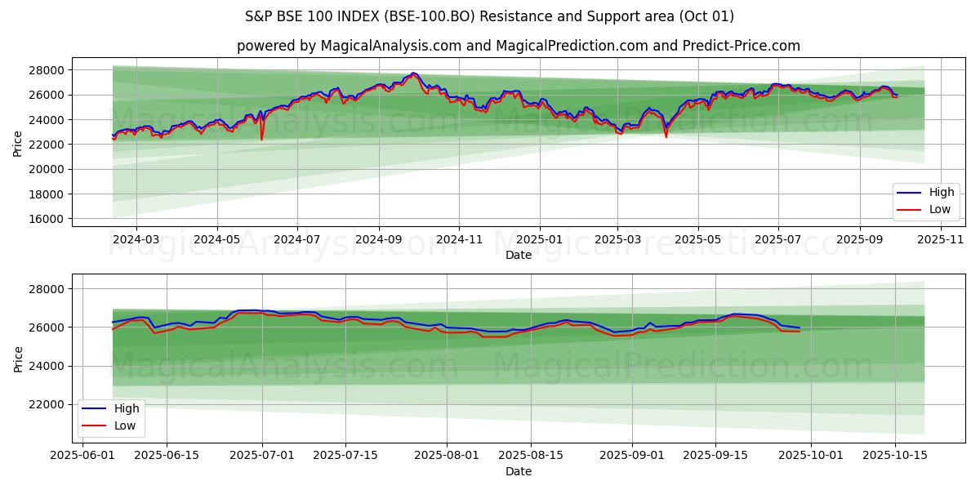
Task: Click the 2024-09 date tick on top chart
Action: click(x=378, y=238)
